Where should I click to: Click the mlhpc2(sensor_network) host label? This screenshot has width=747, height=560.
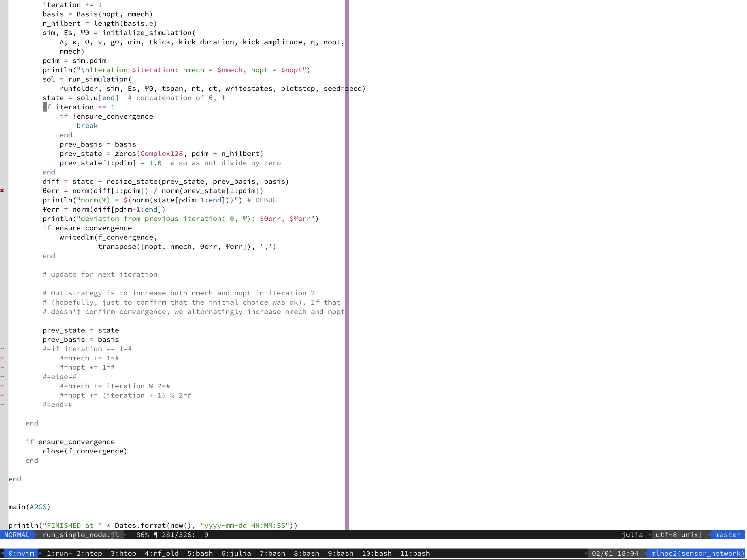(698, 553)
